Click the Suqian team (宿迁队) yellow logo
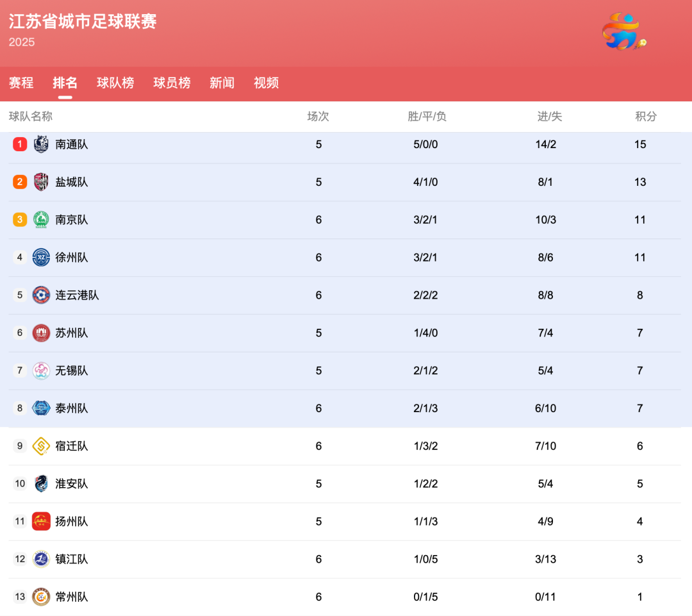692x616 pixels. click(x=41, y=446)
